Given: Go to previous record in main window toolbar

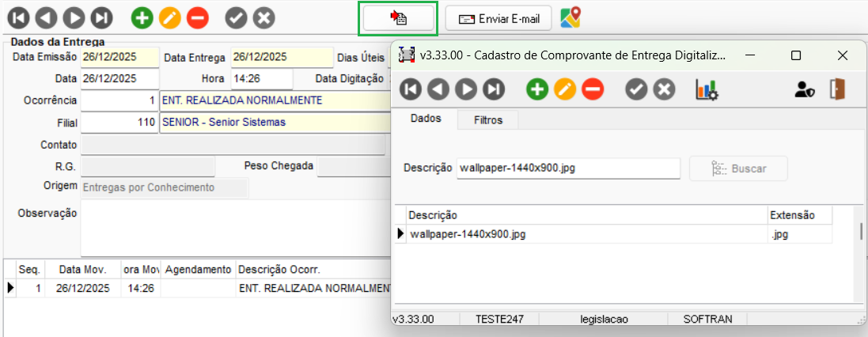Looking at the screenshot, I should (x=47, y=18).
